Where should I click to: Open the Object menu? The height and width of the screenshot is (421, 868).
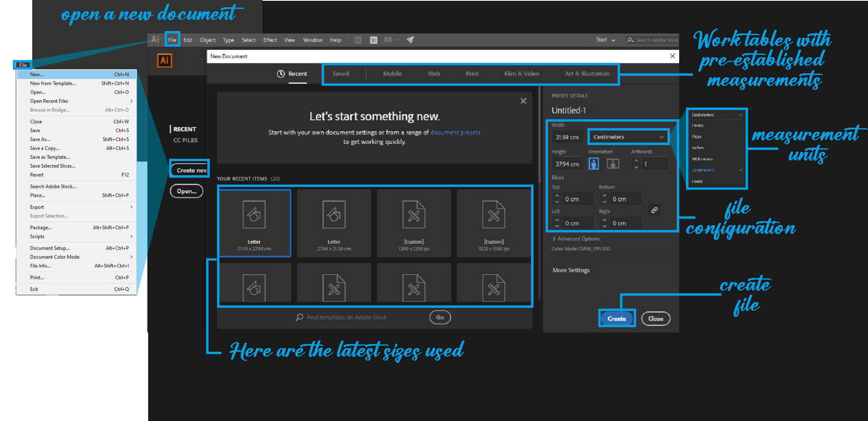pos(207,40)
